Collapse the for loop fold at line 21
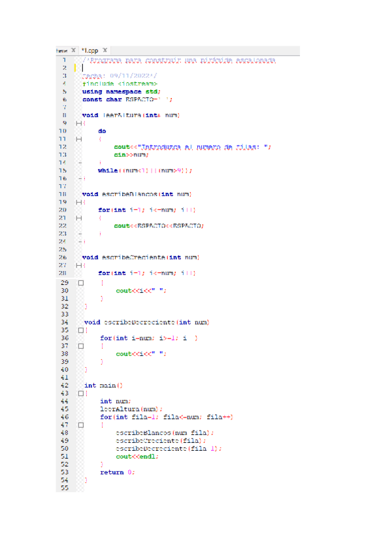Screen dimensions: 392x554 click(78, 218)
